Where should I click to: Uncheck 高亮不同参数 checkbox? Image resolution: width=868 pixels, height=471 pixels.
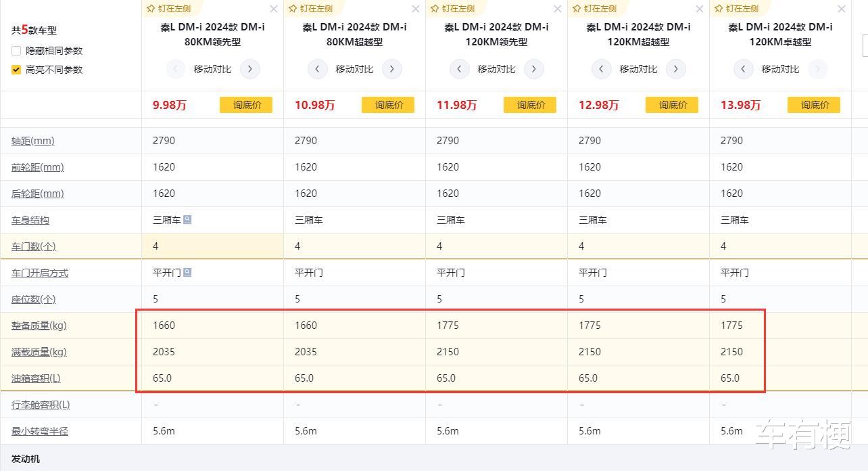click(x=16, y=70)
